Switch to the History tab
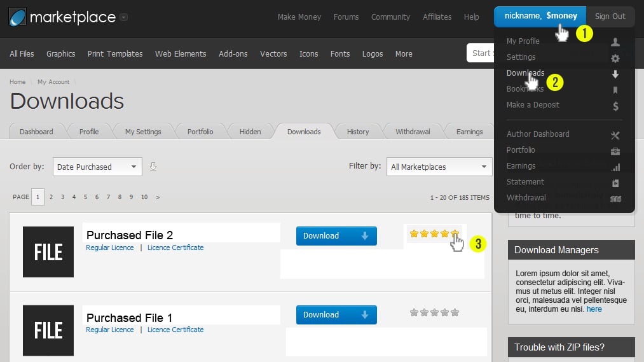644x362 pixels. pyautogui.click(x=358, y=132)
